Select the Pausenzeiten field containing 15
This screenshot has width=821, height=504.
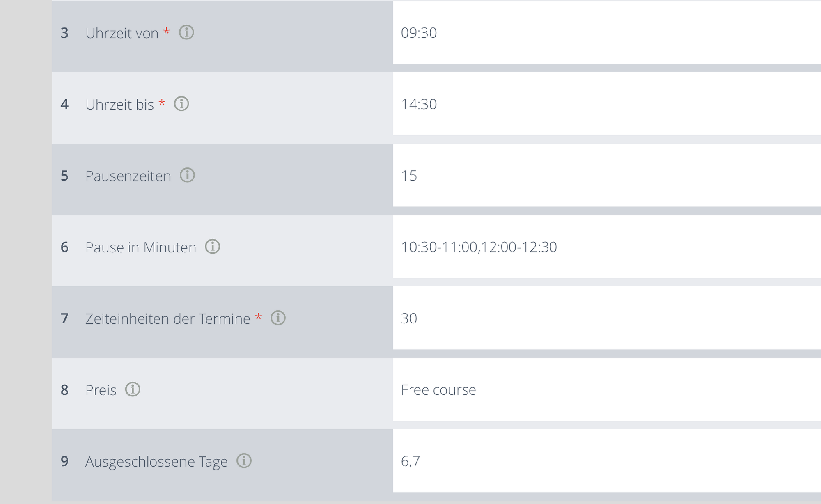pyautogui.click(x=607, y=175)
